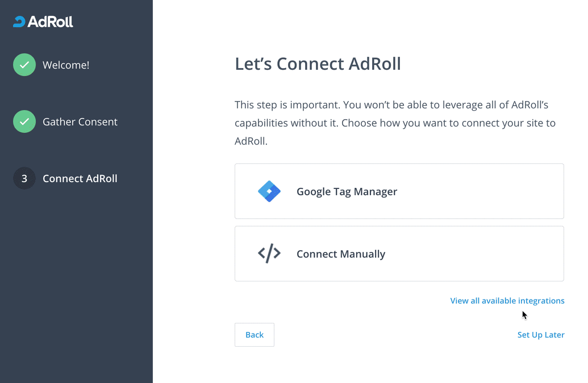Open View all available integrations link
The image size is (588, 383).
[507, 301]
